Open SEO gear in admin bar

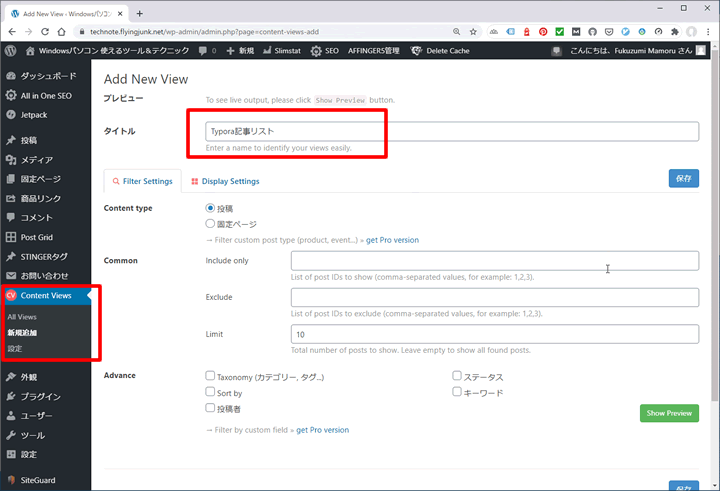click(325, 51)
